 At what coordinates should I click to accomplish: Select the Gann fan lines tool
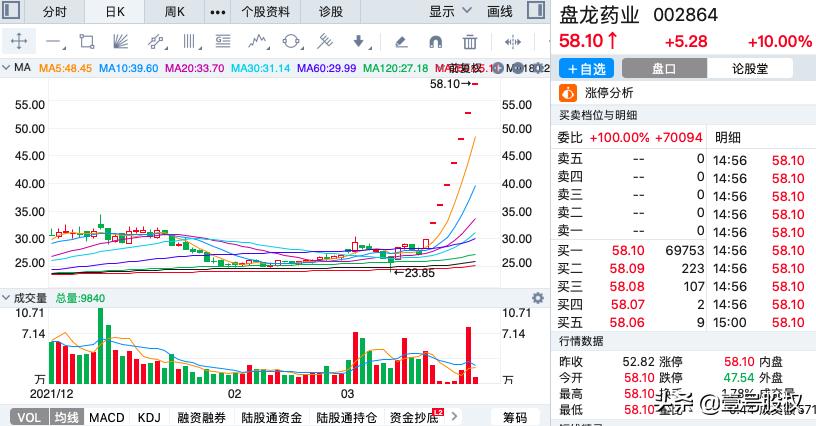tap(120, 42)
